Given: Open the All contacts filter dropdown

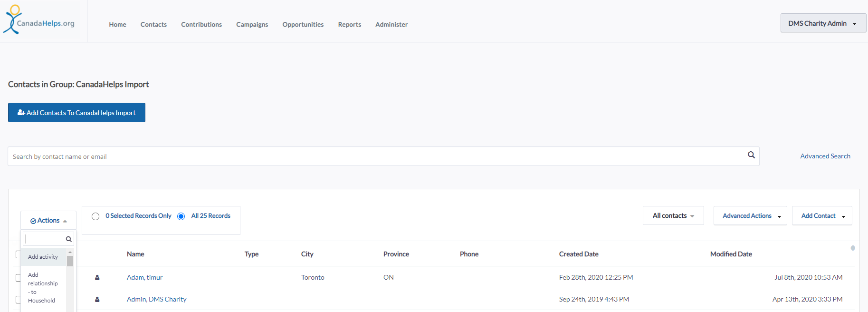Looking at the screenshot, I should (673, 215).
